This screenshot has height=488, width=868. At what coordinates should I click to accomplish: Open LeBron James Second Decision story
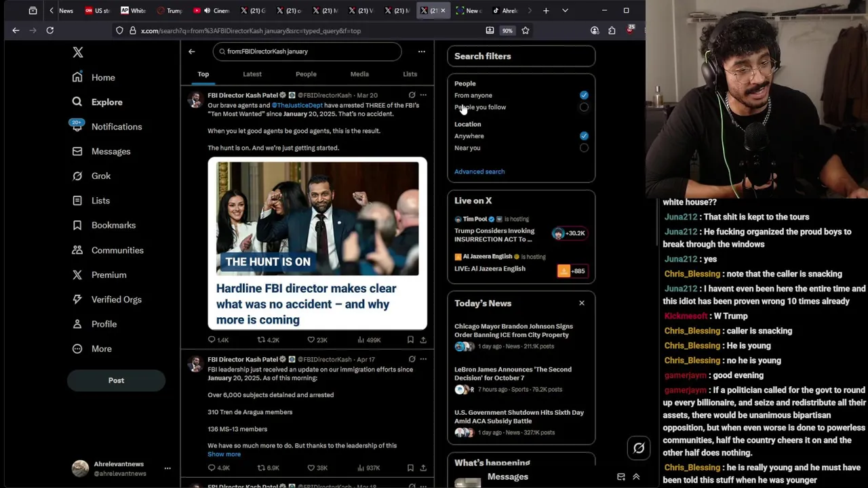(x=520, y=380)
